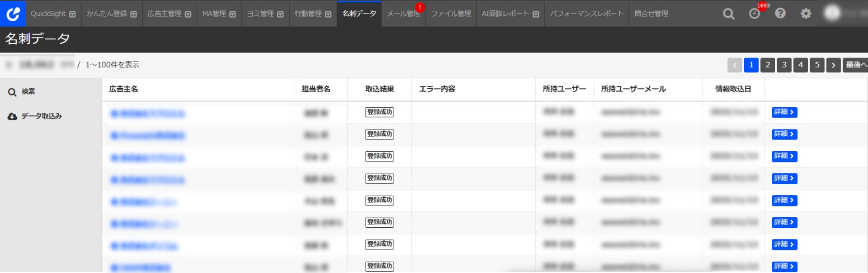The height and width of the screenshot is (273, 868).
Task: Open the メール管理 menu
Action: [x=403, y=14]
